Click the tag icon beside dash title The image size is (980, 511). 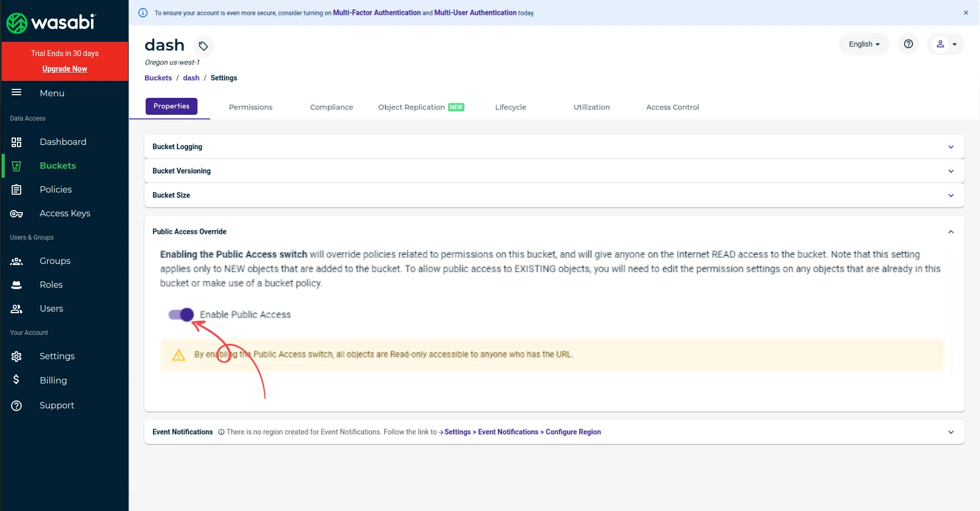coord(203,47)
